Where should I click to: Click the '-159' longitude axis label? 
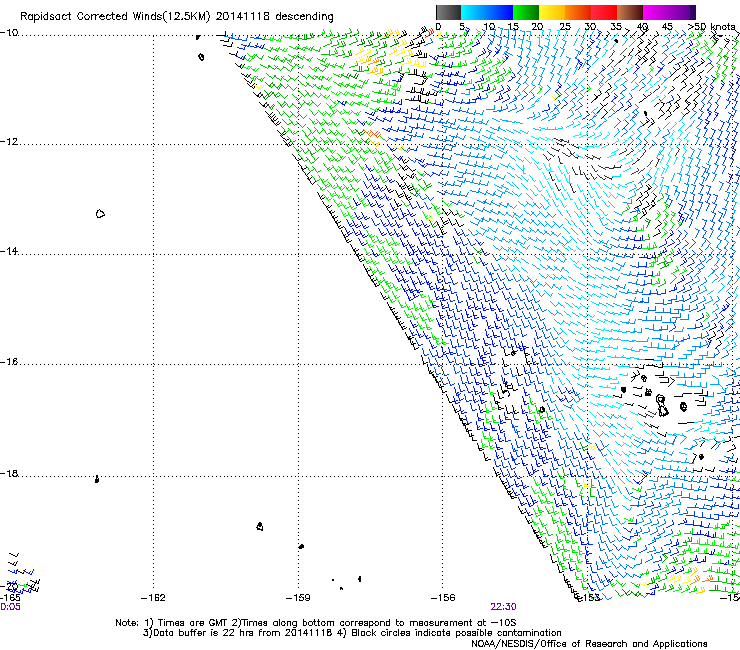298,598
